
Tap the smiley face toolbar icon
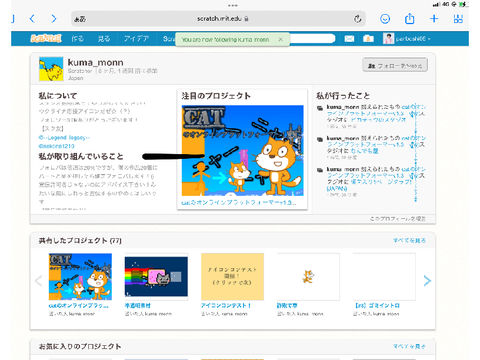(385, 19)
